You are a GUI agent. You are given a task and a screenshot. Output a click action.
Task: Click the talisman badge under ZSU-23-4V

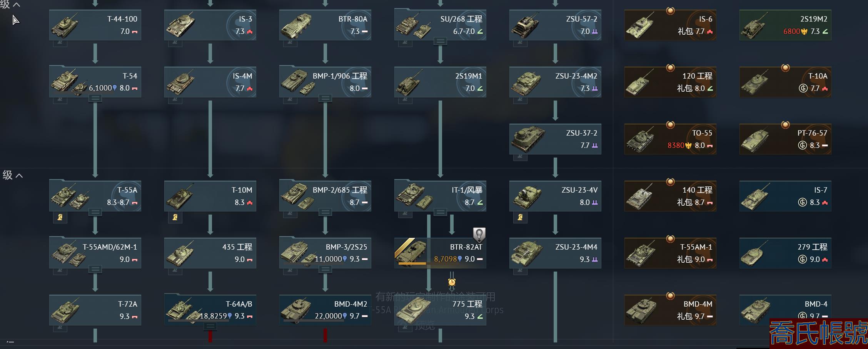point(520,217)
